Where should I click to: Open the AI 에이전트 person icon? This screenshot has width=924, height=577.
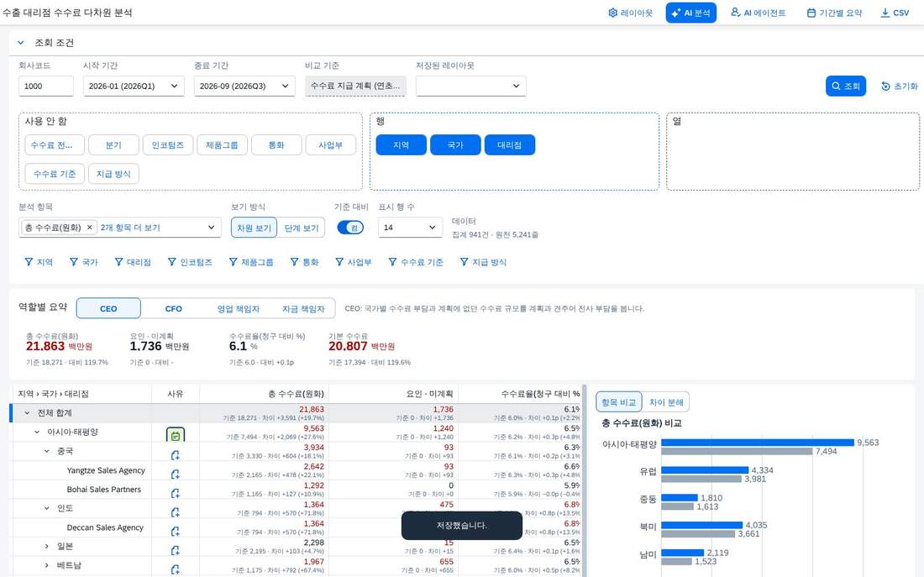click(736, 13)
